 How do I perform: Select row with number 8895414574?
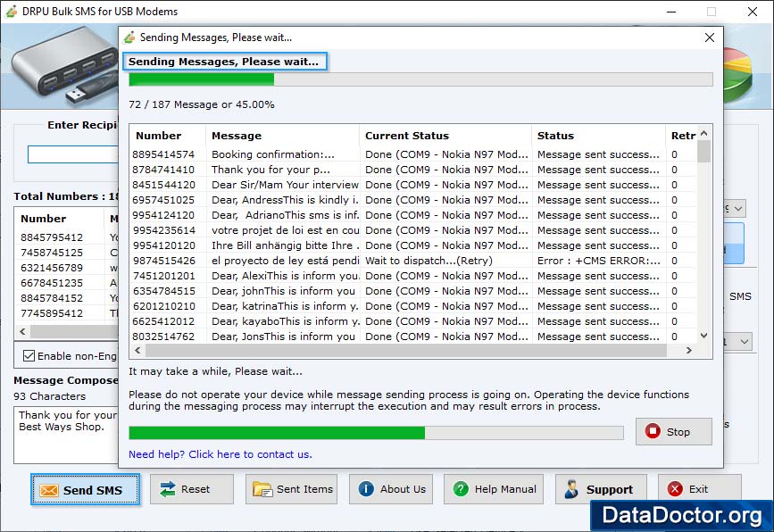click(x=413, y=154)
